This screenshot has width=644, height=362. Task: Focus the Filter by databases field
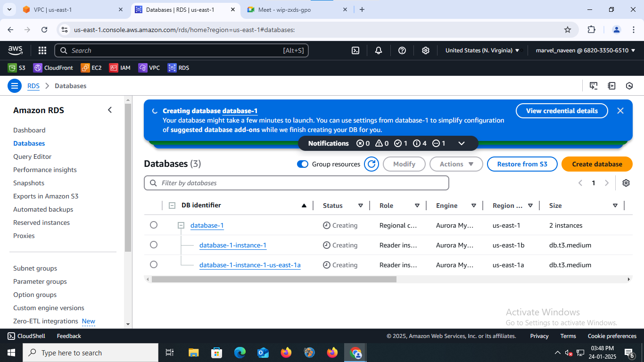[297, 183]
